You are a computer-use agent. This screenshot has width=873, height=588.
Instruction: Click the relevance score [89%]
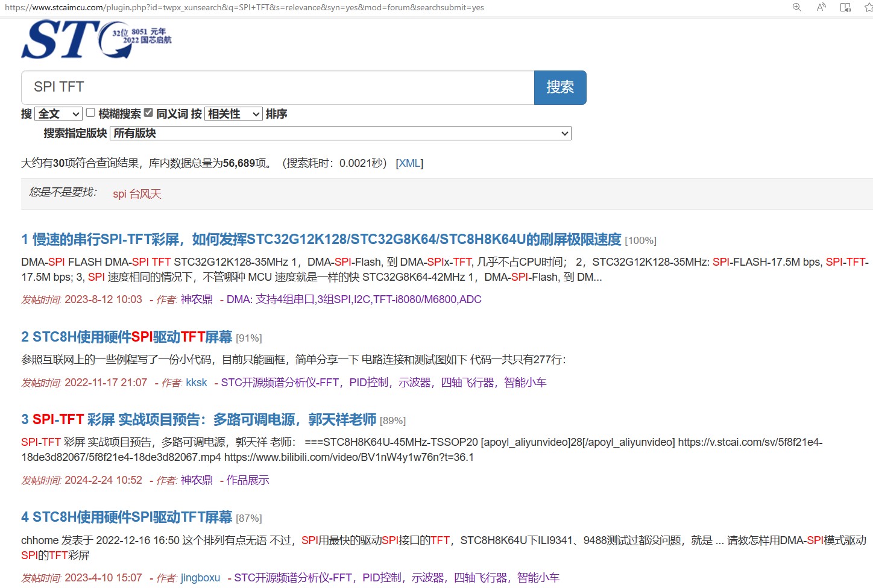[x=392, y=421]
